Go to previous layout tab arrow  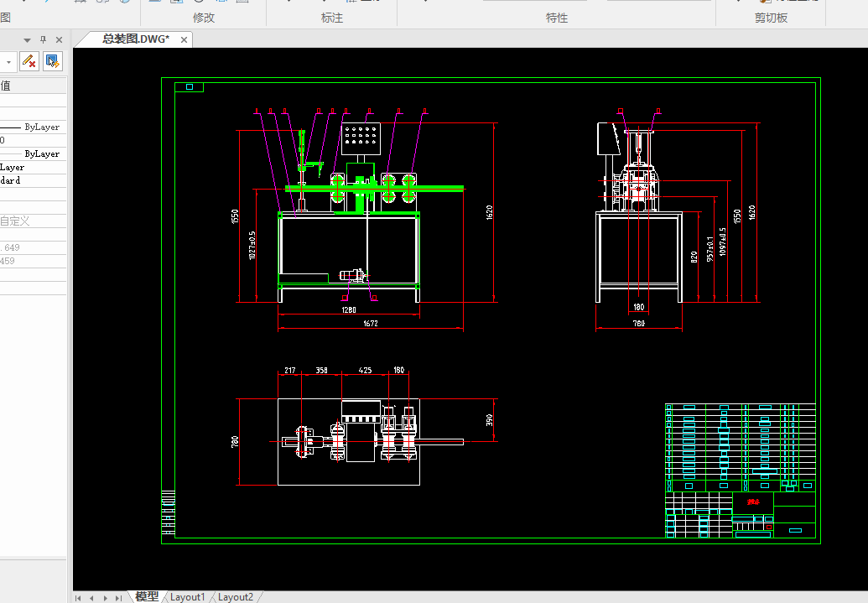click(x=91, y=598)
